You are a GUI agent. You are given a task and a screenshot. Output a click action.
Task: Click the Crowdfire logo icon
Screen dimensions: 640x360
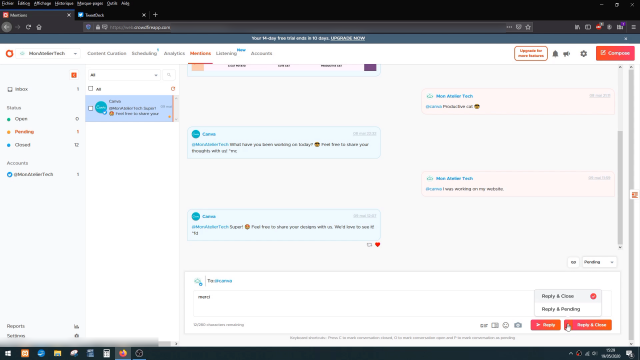click(9, 53)
